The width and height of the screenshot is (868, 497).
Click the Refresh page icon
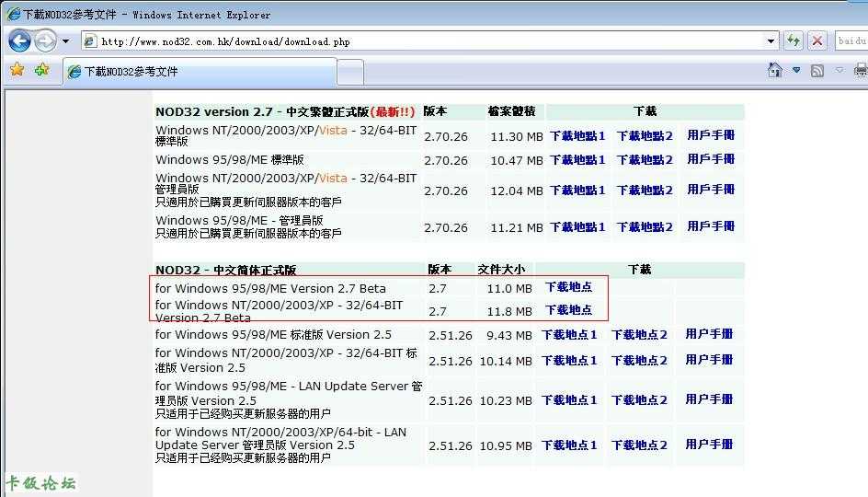tap(794, 40)
